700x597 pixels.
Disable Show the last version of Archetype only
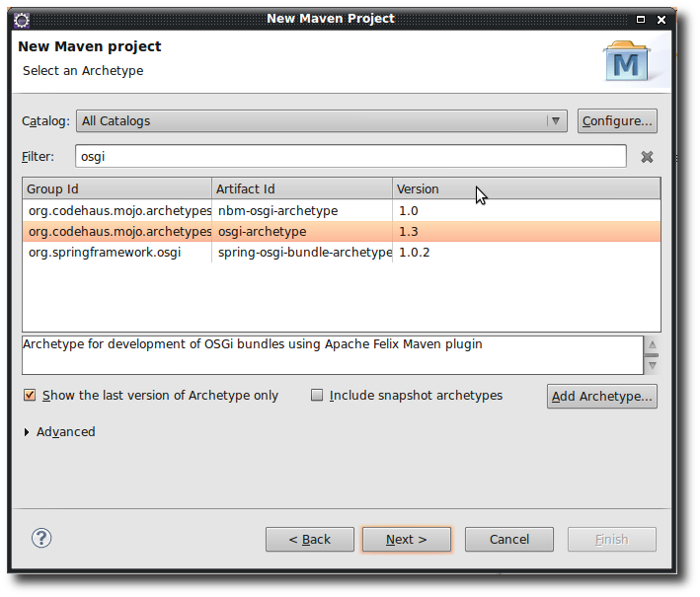(x=30, y=396)
